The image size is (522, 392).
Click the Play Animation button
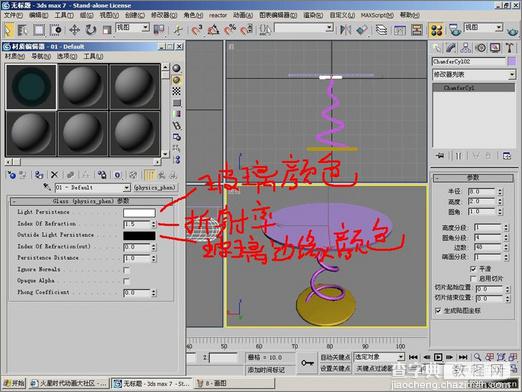(438, 357)
